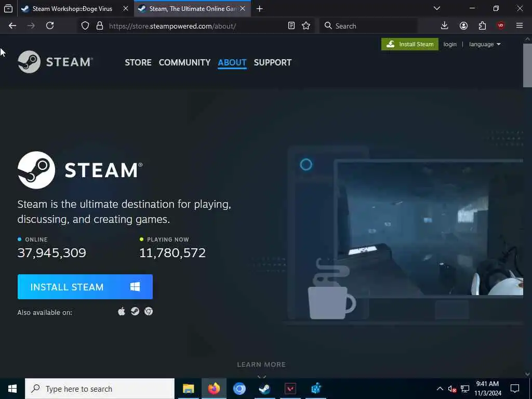Open the COMMUNITY menu item
532x399 pixels.
click(184, 62)
